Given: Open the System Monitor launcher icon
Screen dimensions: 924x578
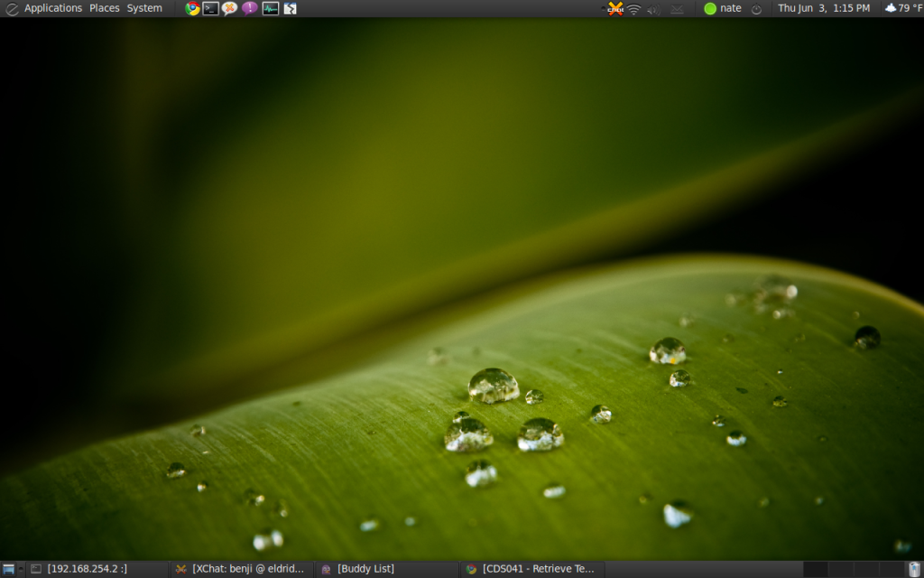Looking at the screenshot, I should coord(270,8).
